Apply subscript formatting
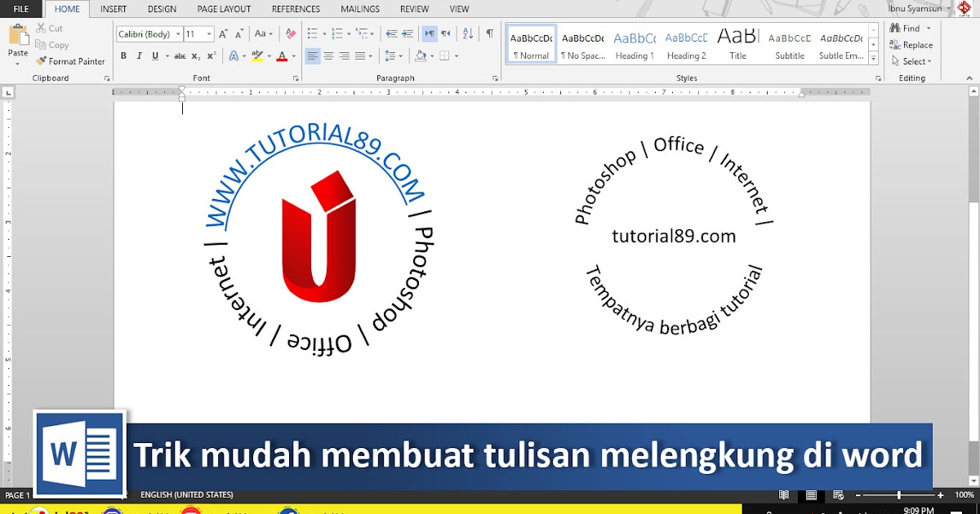The width and height of the screenshot is (980, 514). coord(195,56)
